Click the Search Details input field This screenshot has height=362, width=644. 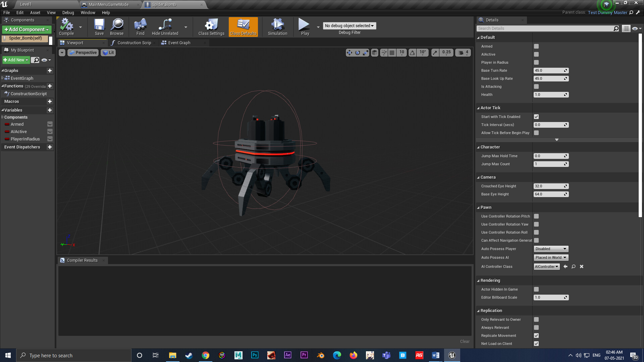pos(547,28)
